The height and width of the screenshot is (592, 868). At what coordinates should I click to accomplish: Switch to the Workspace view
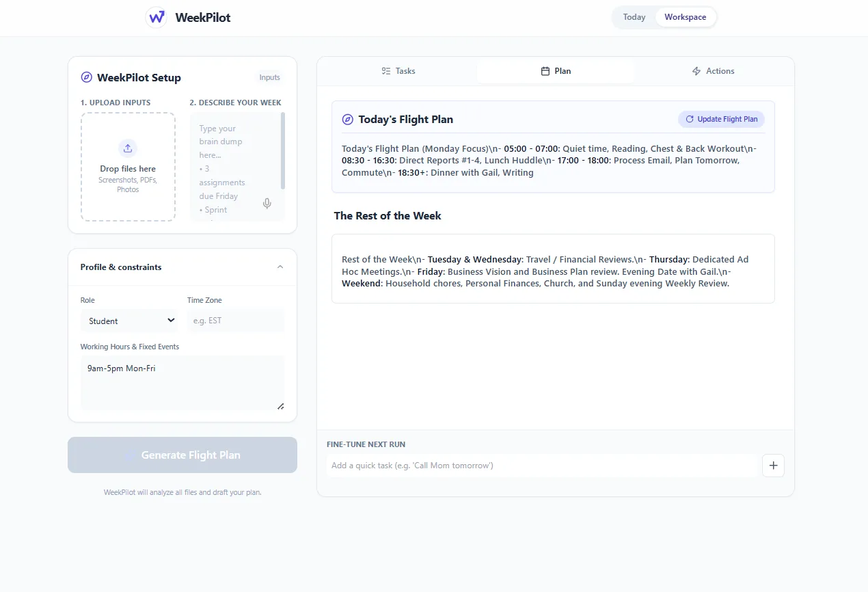[x=686, y=17]
